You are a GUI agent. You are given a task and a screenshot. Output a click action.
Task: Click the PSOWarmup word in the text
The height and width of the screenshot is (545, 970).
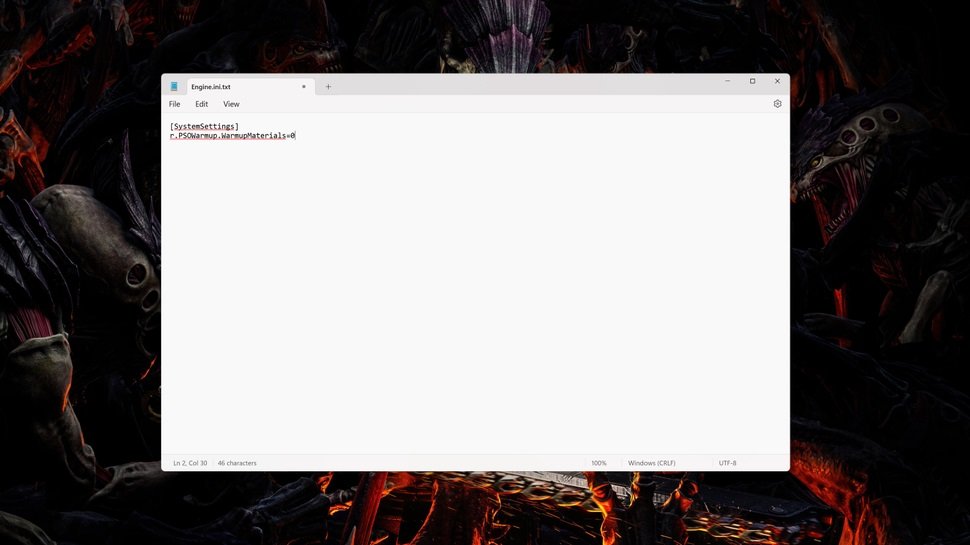coord(198,135)
